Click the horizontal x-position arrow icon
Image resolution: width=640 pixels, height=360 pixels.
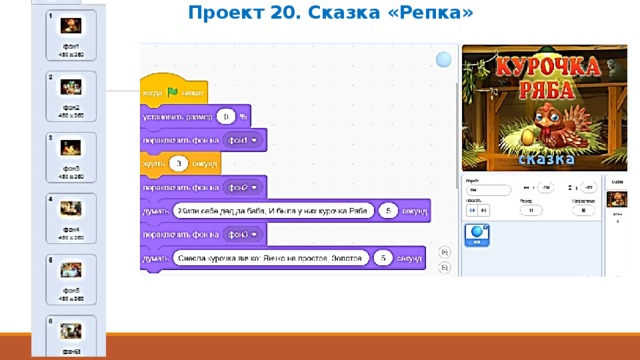[527, 188]
